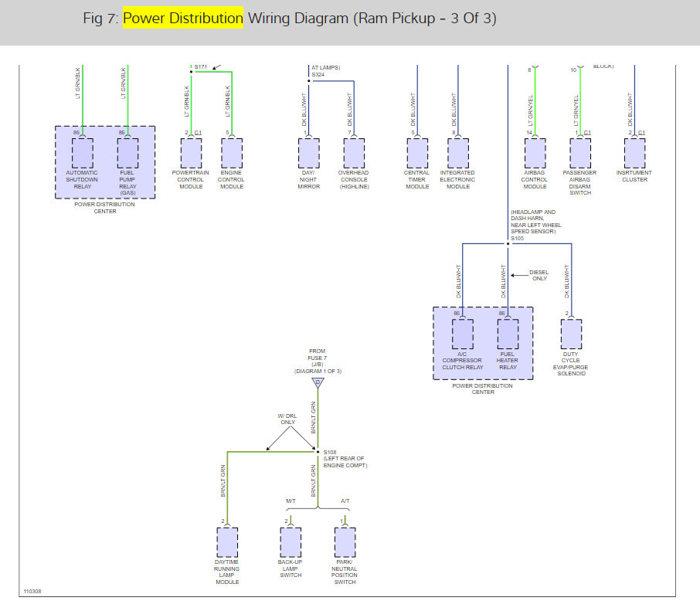Click the Integrated Electronic Module box
The width and height of the screenshot is (700, 611).
coord(458,153)
